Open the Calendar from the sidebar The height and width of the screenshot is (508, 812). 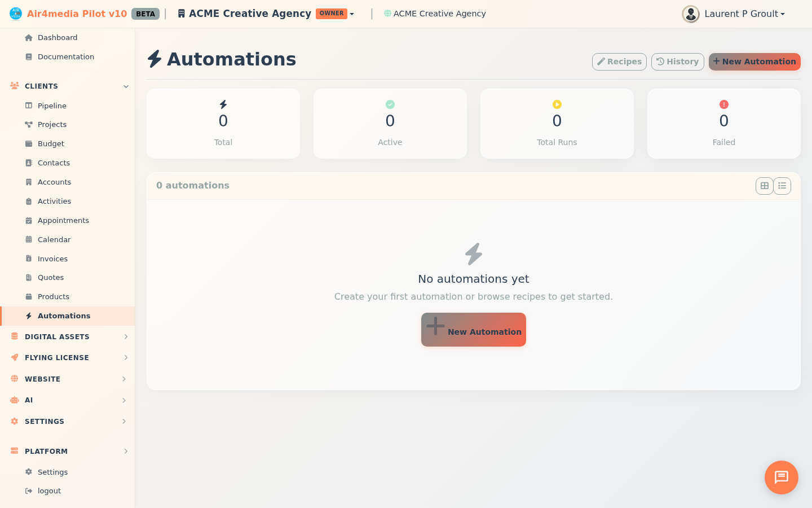54,239
